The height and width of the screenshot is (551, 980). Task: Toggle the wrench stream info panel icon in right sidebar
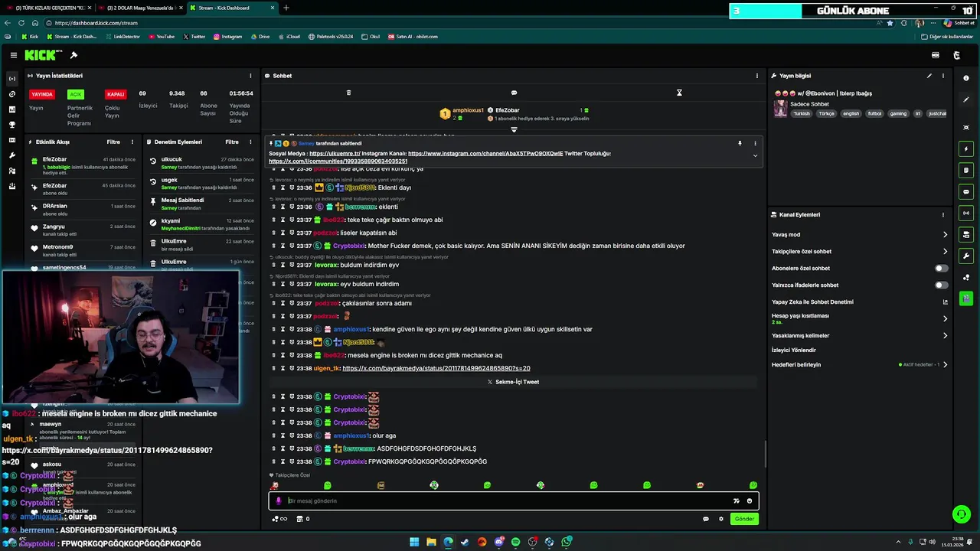pos(966,256)
